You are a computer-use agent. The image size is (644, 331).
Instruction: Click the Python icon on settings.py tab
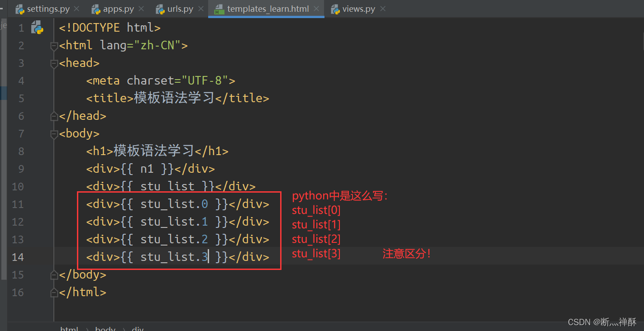click(x=20, y=9)
